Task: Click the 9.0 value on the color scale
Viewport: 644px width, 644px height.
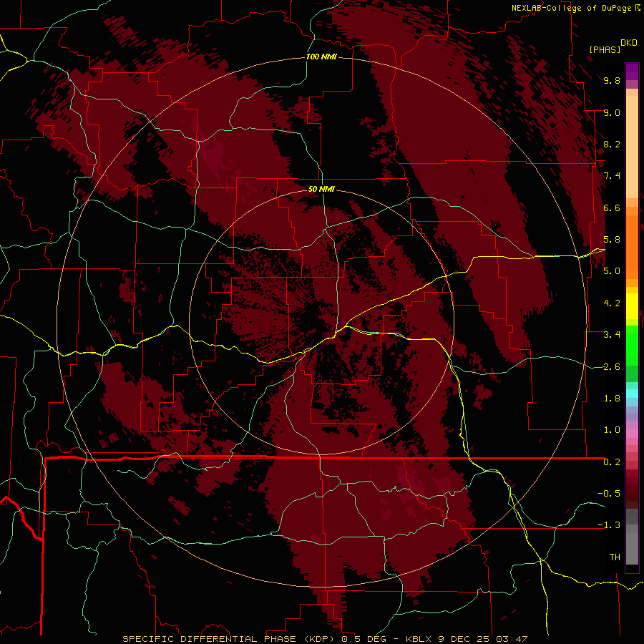Action: click(612, 112)
